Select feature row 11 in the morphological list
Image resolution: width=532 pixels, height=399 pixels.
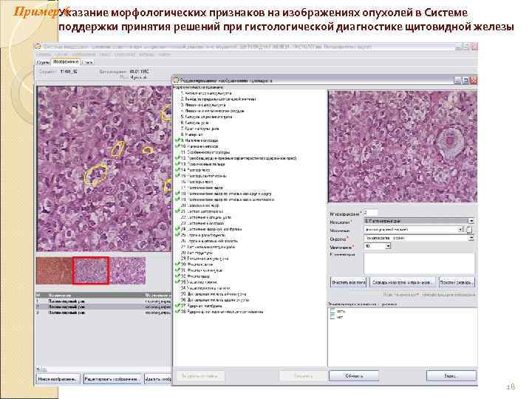(x=205, y=152)
